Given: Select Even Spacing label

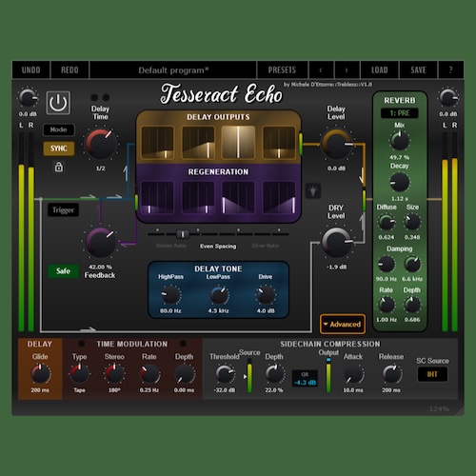Looking at the screenshot, I should pos(218,247).
